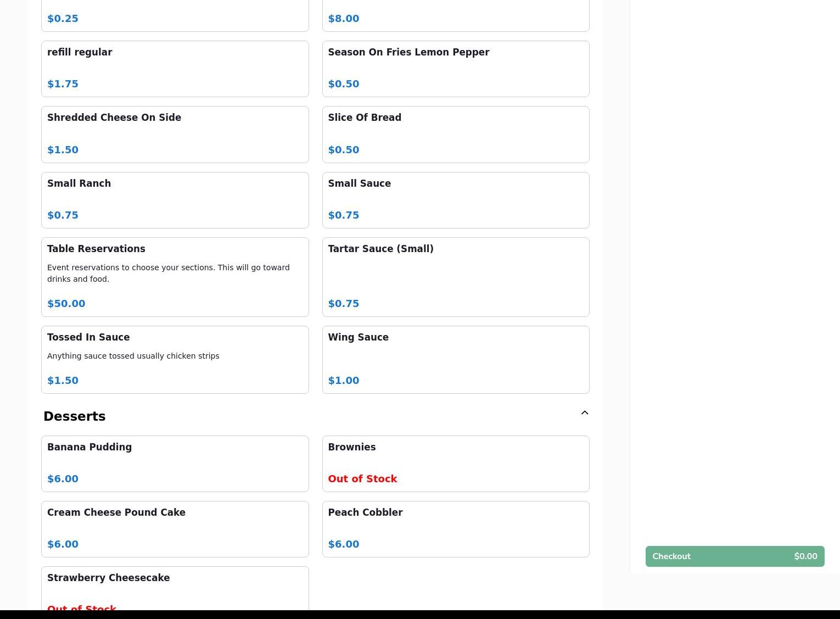This screenshot has height=619, width=840.
Task: Select the Slice Of Bread item
Action: pyautogui.click(x=455, y=134)
